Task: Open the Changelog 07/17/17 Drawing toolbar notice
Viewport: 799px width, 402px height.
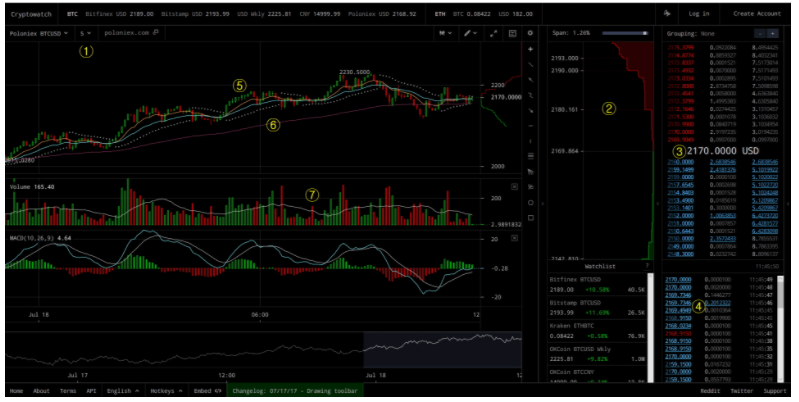Action: pos(295,391)
